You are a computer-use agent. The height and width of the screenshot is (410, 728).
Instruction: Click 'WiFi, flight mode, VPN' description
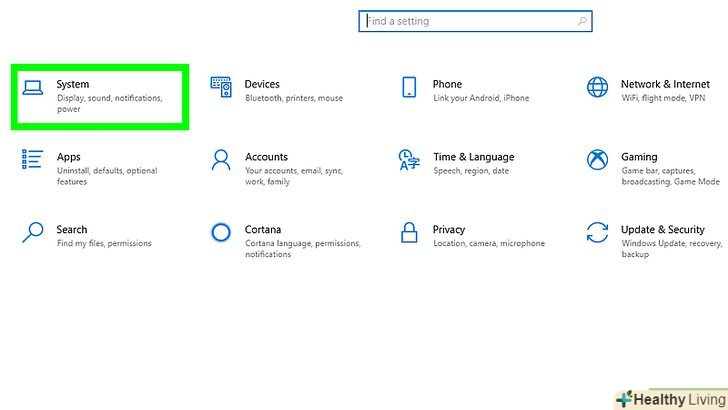click(663, 98)
